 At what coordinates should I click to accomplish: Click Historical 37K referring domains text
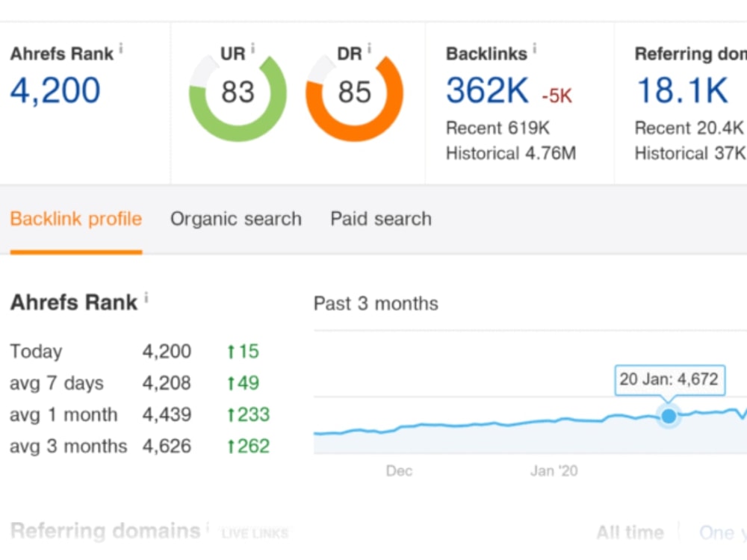(690, 153)
